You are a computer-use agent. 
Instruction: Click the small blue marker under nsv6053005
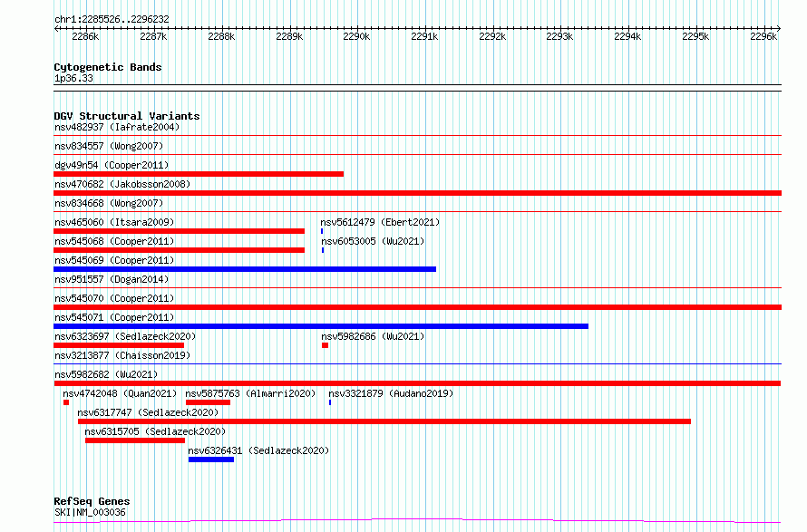tap(323, 250)
